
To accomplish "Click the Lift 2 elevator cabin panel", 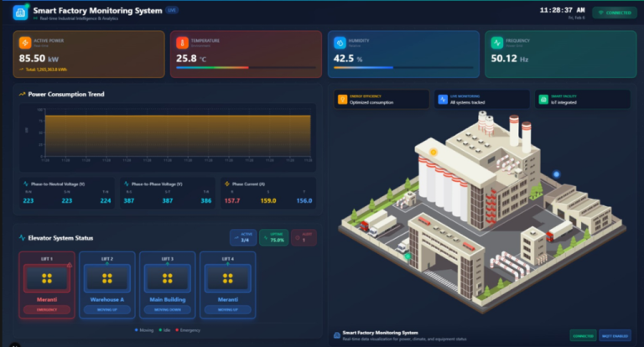I will [x=107, y=278].
